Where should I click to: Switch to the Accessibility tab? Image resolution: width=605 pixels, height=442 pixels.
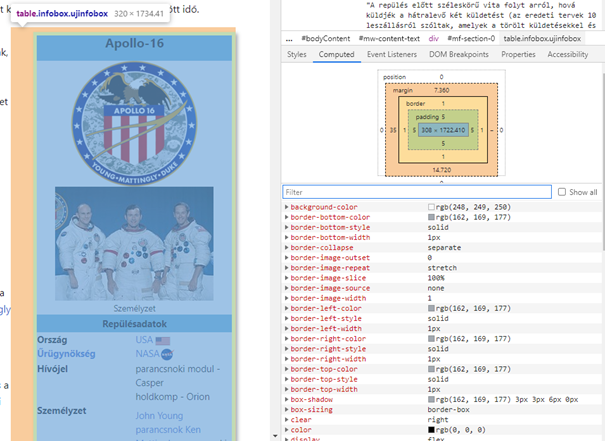click(x=567, y=55)
